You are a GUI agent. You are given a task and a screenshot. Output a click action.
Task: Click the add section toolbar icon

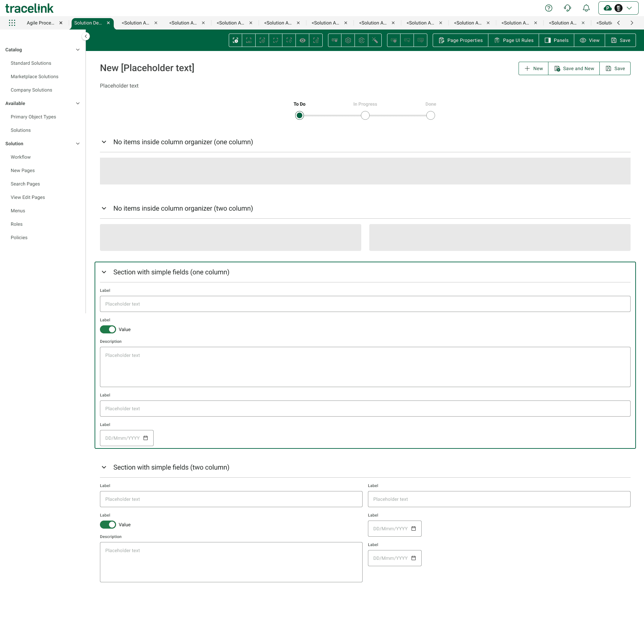235,40
